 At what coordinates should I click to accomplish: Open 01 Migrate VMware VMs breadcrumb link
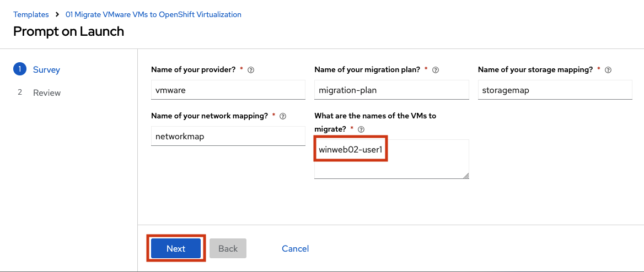coord(153,14)
